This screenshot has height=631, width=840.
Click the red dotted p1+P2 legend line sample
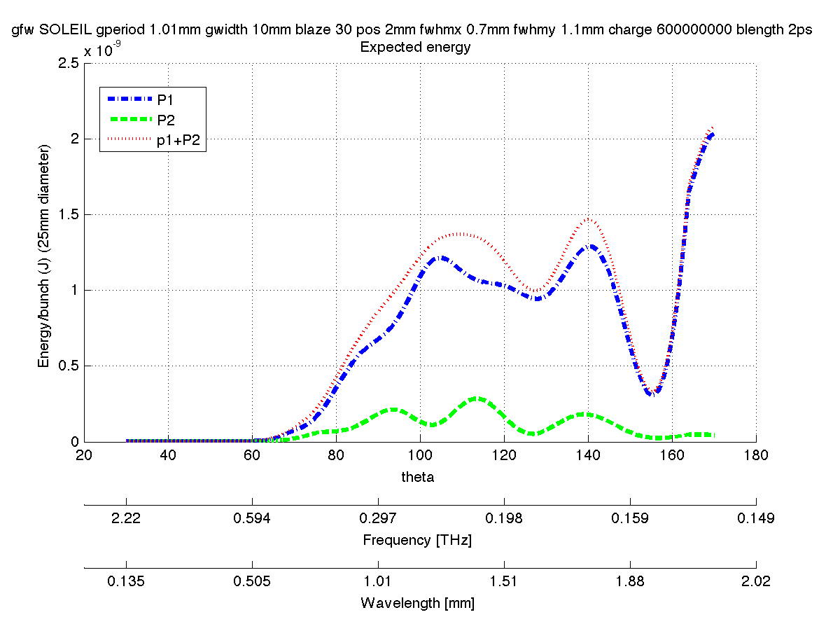[129, 140]
